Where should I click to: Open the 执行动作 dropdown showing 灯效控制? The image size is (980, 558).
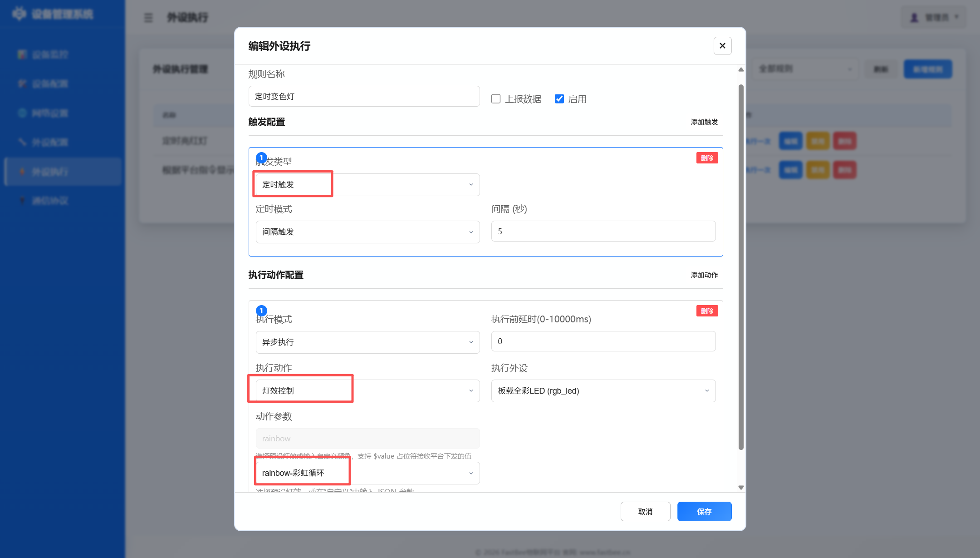point(367,391)
